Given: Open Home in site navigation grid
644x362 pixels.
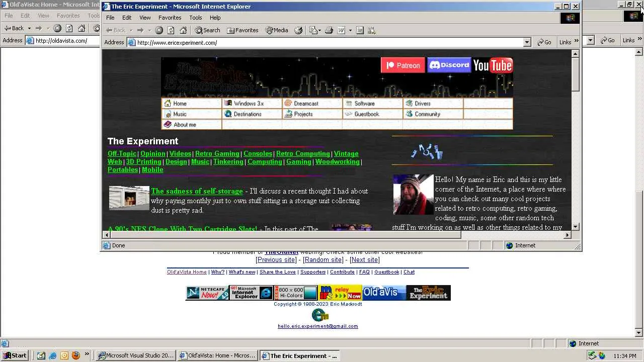Looking at the screenshot, I should (x=191, y=104).
